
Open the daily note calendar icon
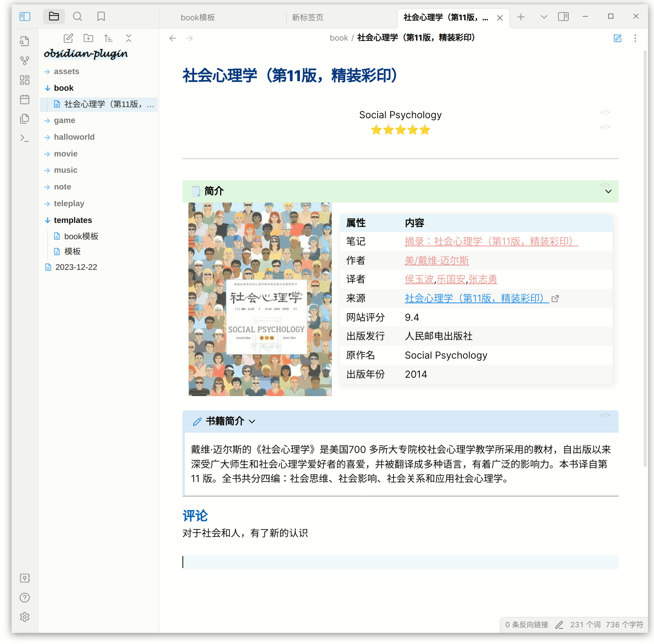[x=25, y=99]
